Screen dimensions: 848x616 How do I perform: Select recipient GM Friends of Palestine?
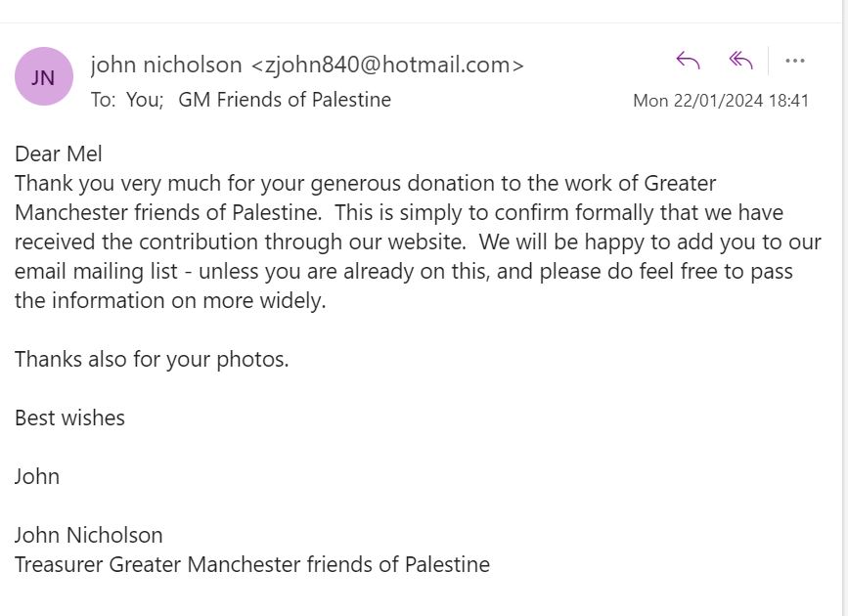click(x=285, y=100)
